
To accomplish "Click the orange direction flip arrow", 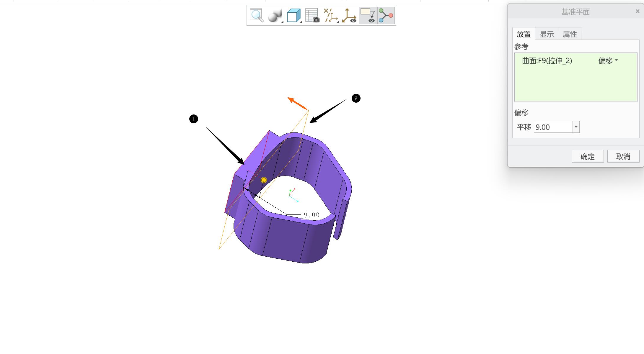I will click(298, 104).
